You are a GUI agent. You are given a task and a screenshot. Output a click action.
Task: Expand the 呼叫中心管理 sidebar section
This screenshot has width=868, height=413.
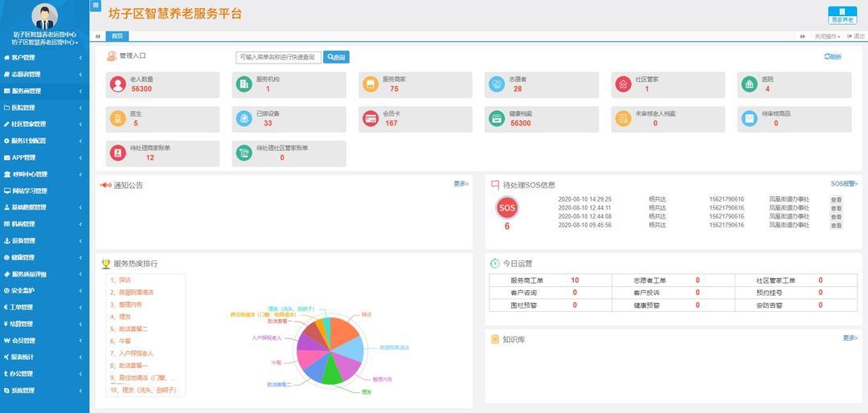point(44,174)
